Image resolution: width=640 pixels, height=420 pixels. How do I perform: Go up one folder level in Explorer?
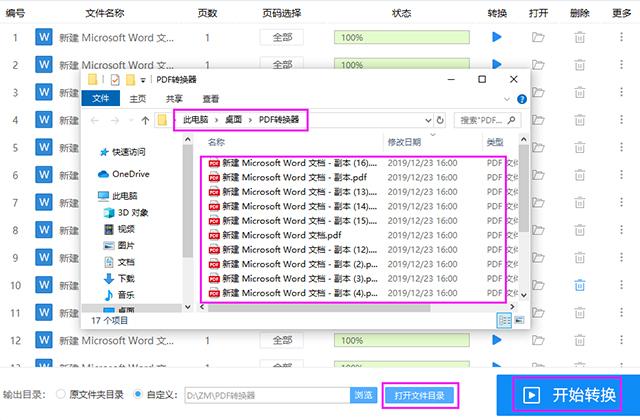(145, 120)
